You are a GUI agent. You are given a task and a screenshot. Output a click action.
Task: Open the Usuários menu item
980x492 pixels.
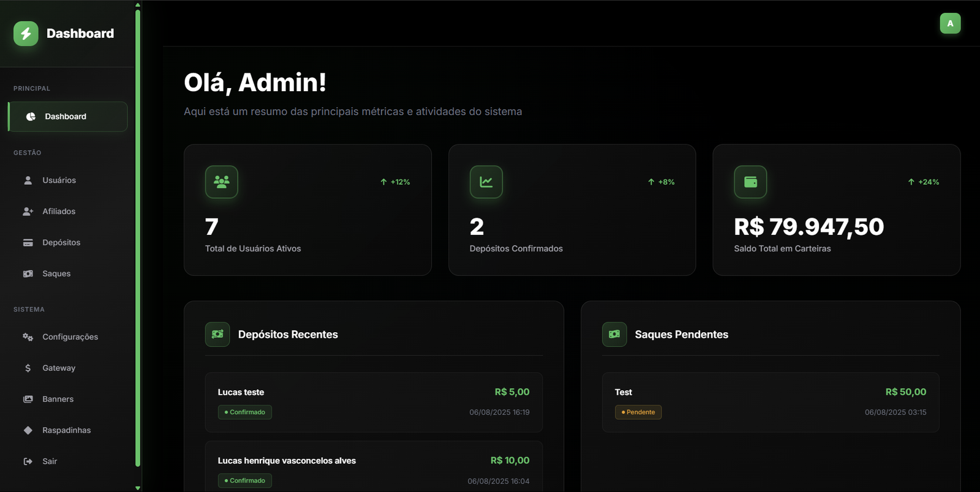click(x=59, y=181)
